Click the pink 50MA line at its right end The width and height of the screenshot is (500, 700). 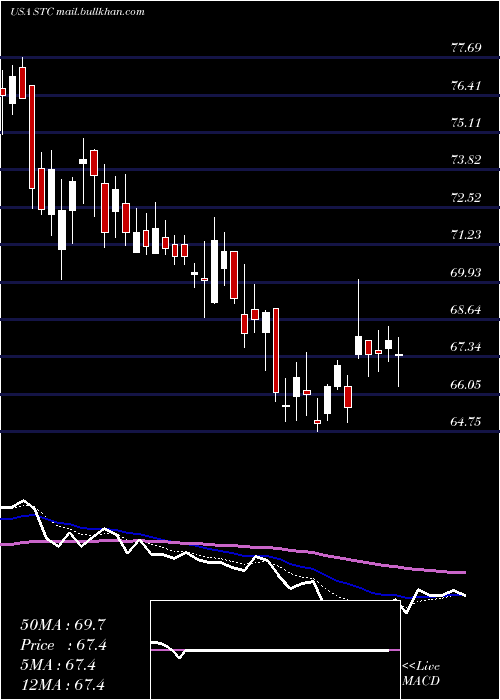point(462,572)
